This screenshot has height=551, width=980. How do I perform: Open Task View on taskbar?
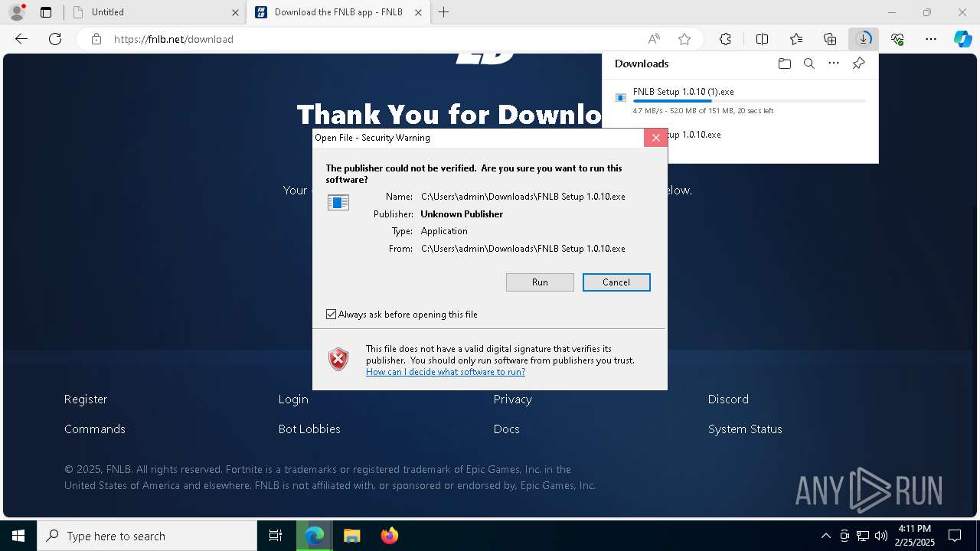pyautogui.click(x=276, y=536)
